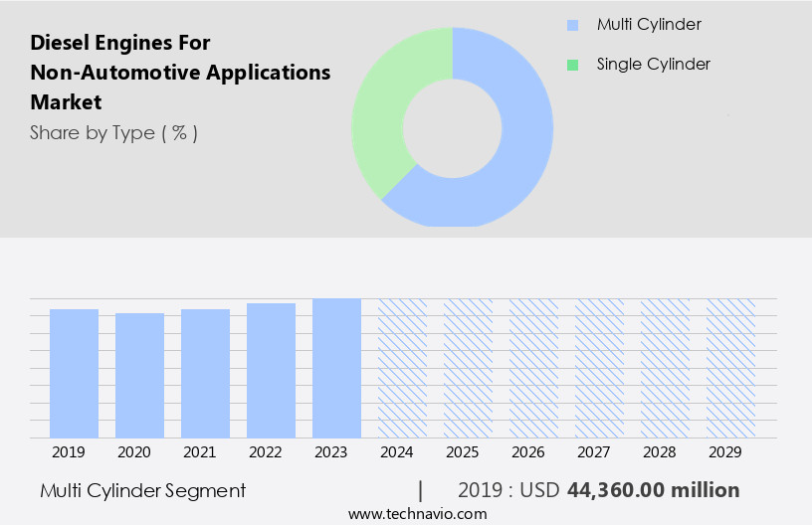Select the solid bar for 2020
The height and width of the screenshot is (525, 812).
[x=139, y=375]
